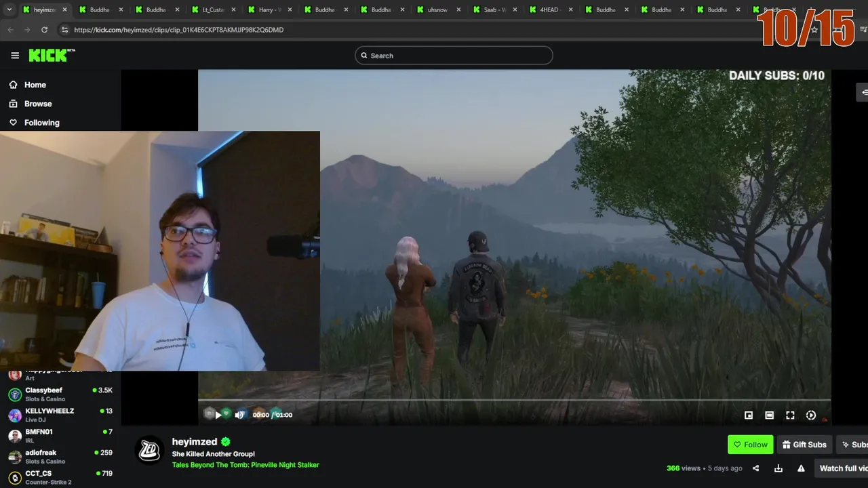This screenshot has width=868, height=488.
Task: Click the KELLYWHEELZ avatar icon
Action: tap(15, 415)
